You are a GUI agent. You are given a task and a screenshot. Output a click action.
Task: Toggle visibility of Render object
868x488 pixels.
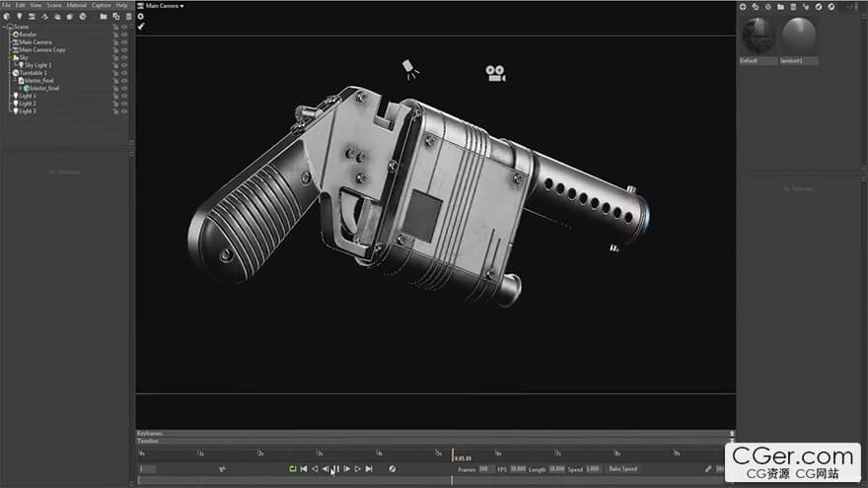tap(124, 35)
